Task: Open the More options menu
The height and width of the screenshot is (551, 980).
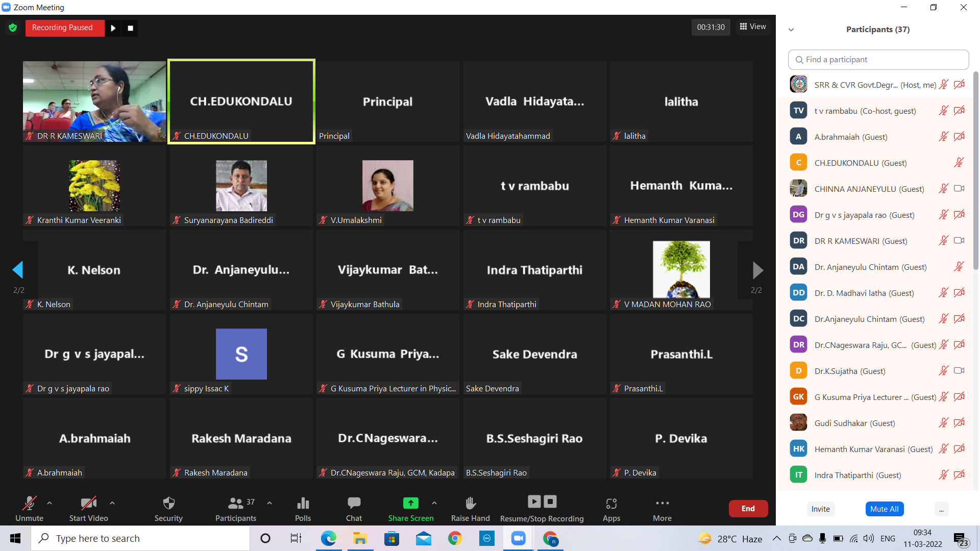Action: 662,504
